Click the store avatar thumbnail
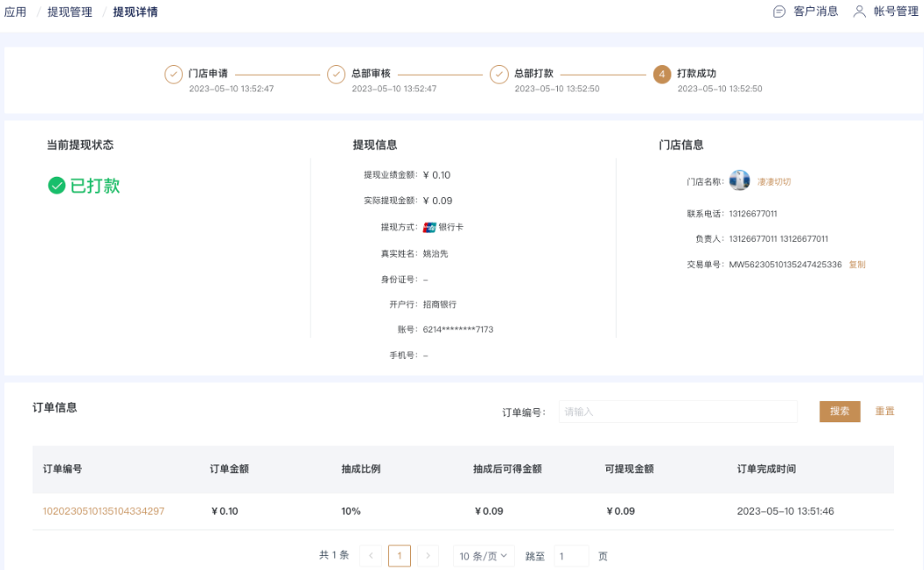The width and height of the screenshot is (924, 570). click(x=739, y=181)
